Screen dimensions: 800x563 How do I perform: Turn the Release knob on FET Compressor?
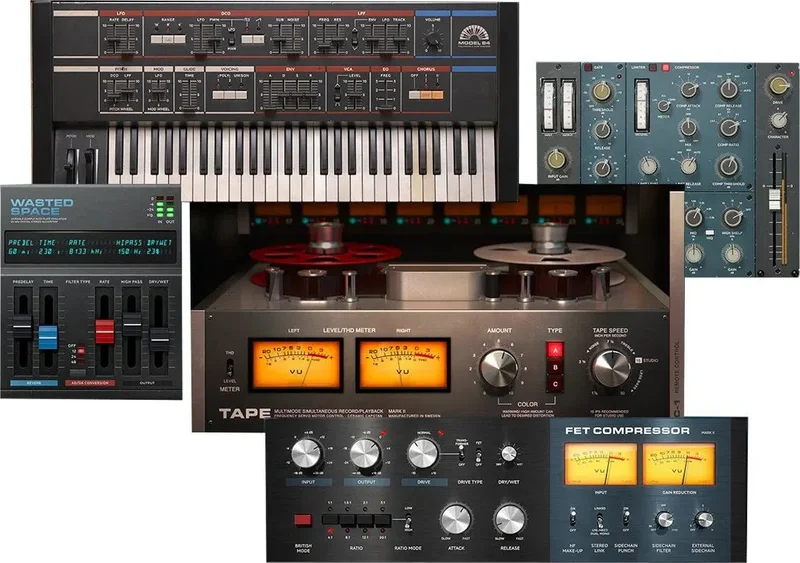pos(510,520)
